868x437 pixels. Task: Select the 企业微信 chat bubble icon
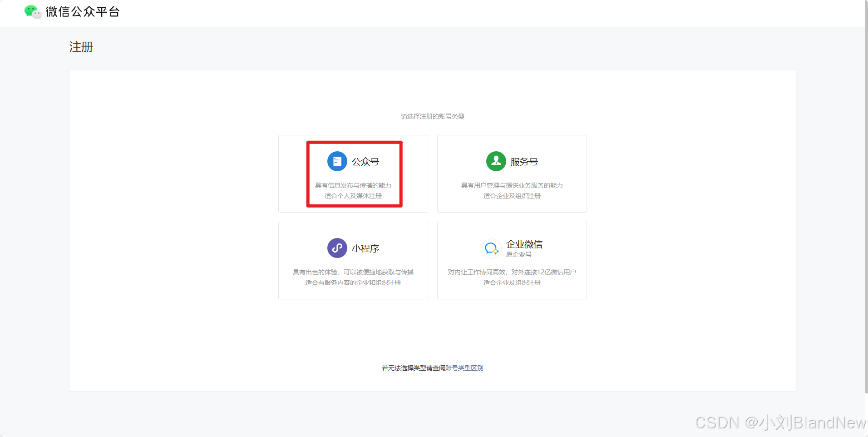[x=492, y=248]
